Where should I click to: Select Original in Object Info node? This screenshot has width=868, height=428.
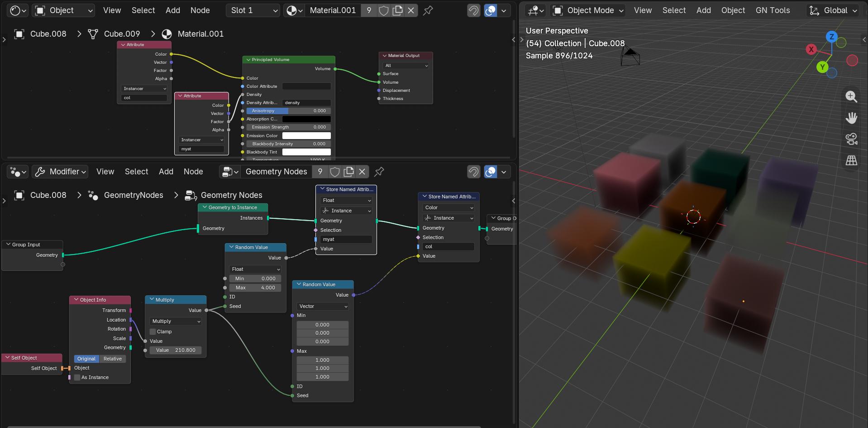[86, 359]
